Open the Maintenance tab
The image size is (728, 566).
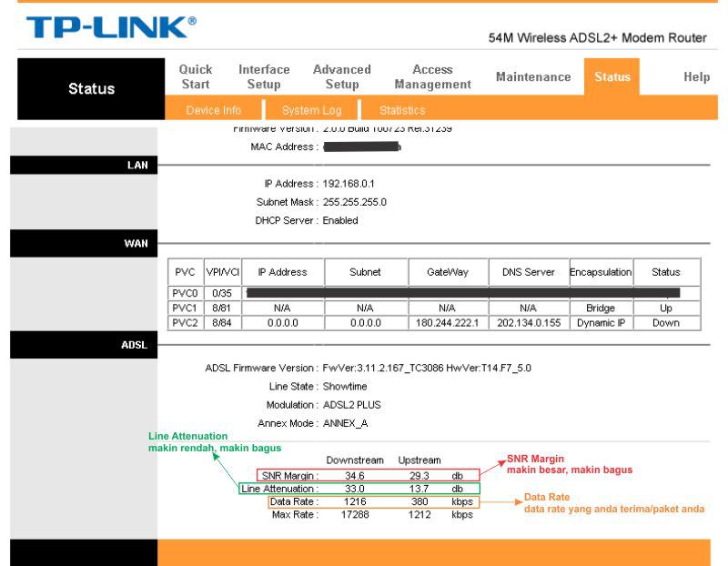(533, 76)
